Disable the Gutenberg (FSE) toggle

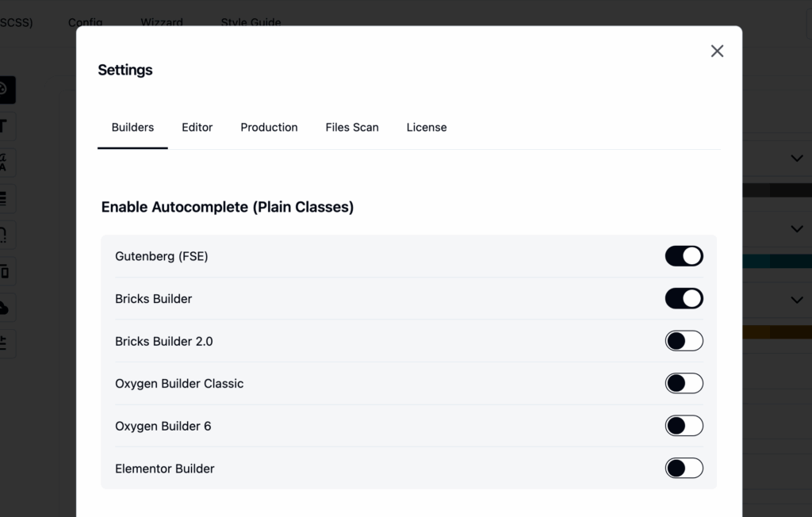[684, 256]
